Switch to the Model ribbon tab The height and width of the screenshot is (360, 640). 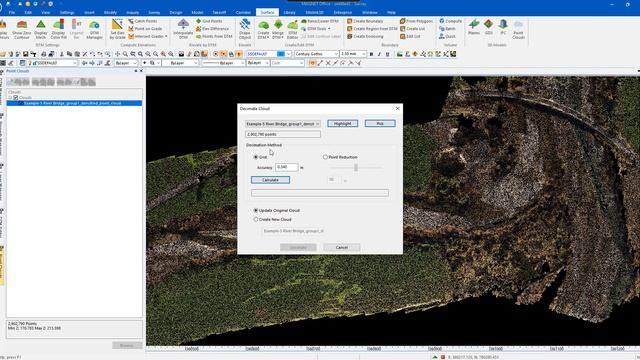click(197, 13)
